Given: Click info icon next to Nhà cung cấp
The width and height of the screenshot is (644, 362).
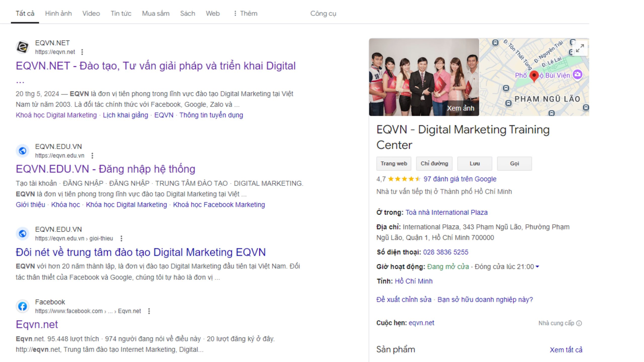Looking at the screenshot, I should pyautogui.click(x=579, y=323).
